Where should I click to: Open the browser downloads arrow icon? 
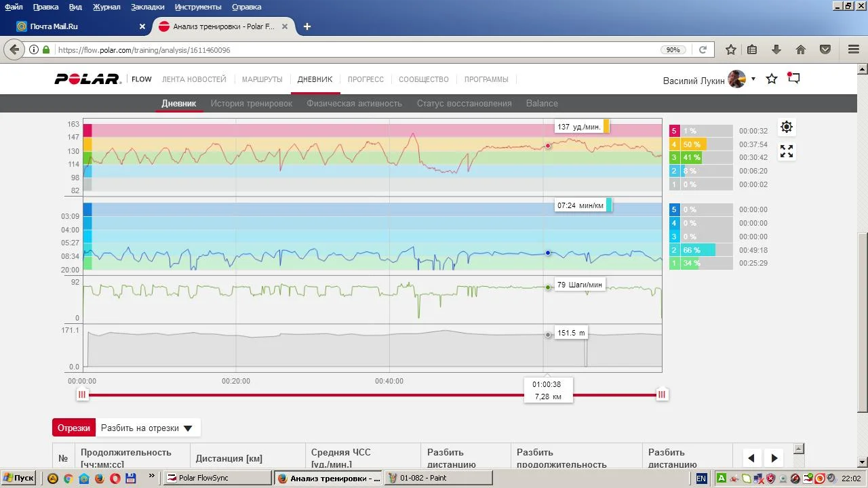tap(776, 49)
